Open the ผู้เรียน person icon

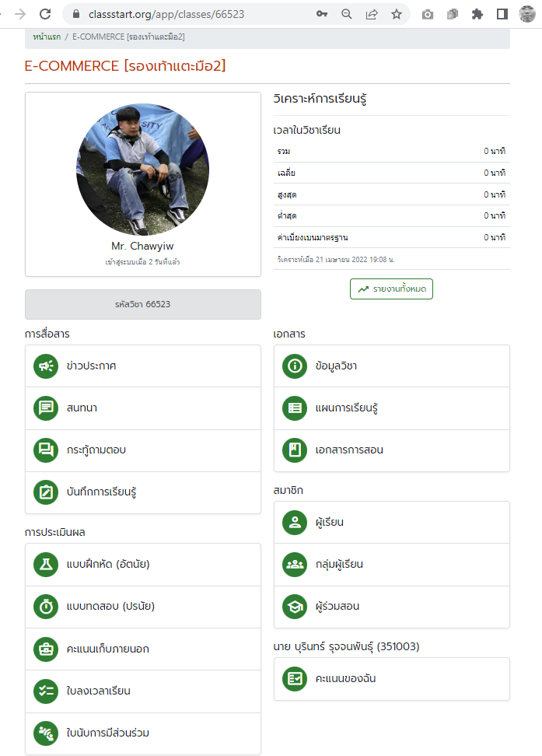click(x=295, y=522)
